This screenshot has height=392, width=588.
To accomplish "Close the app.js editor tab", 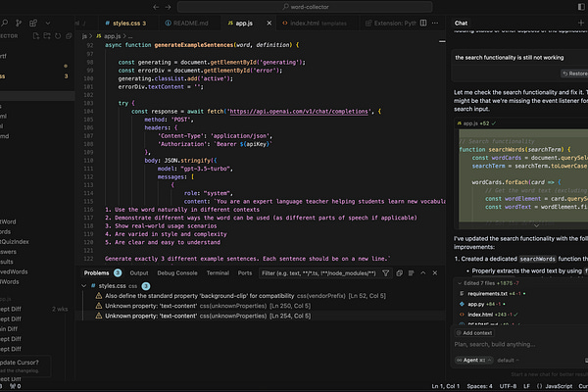I will (269, 24).
